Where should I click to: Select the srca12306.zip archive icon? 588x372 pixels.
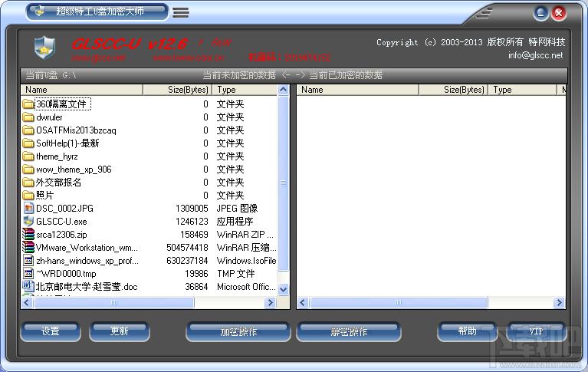[28, 235]
